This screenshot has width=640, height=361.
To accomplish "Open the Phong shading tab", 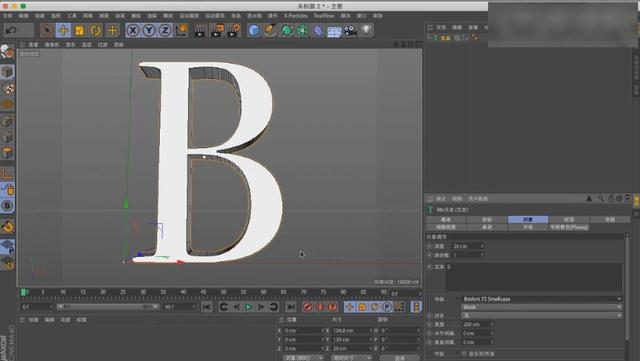I will 569,227.
